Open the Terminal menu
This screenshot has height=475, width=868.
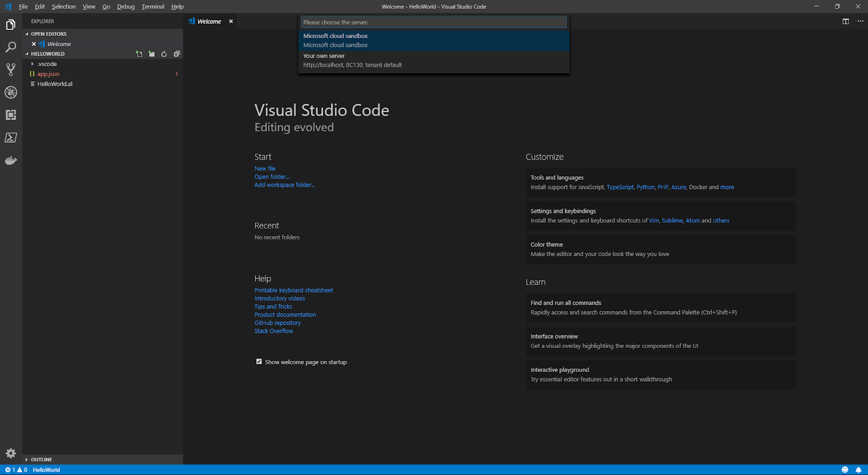[x=153, y=7]
